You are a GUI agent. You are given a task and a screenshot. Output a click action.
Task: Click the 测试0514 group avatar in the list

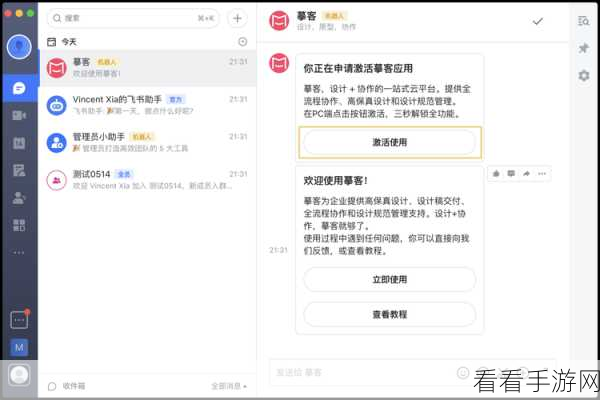pyautogui.click(x=57, y=180)
